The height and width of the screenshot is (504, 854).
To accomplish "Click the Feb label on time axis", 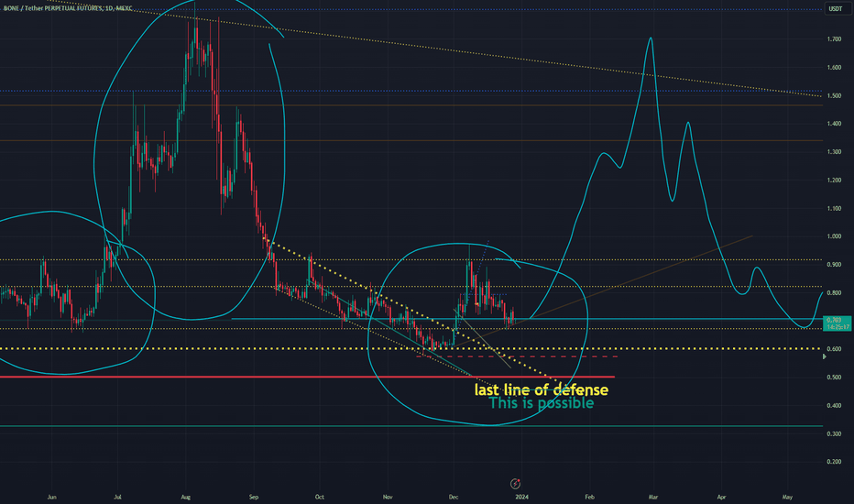I will click(589, 497).
